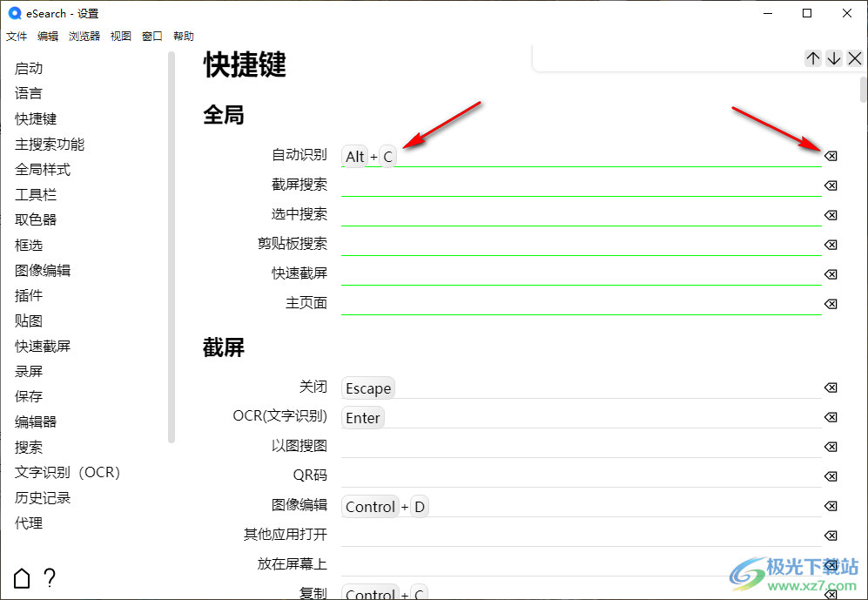This screenshot has width=868, height=600.
Task: Go to the 工具栏 settings section
Action: (36, 195)
